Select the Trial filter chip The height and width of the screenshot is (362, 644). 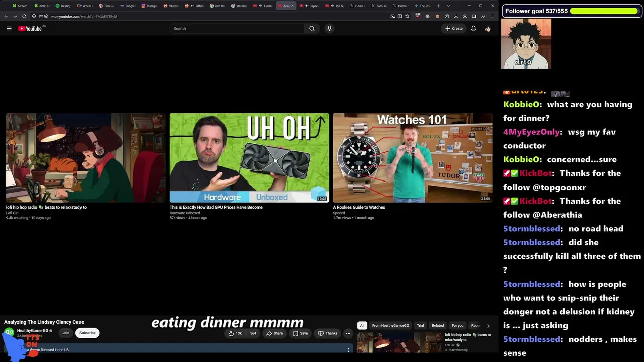coord(420,326)
